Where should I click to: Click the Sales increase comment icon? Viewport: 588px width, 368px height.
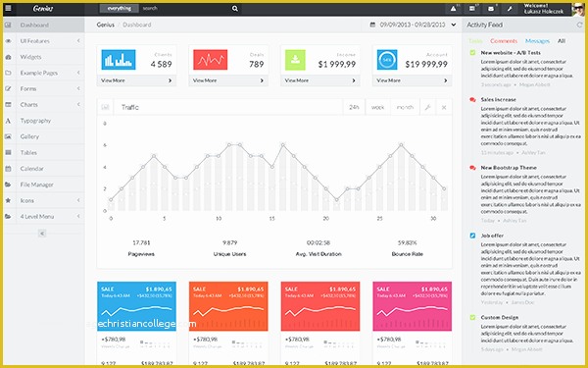(472, 99)
